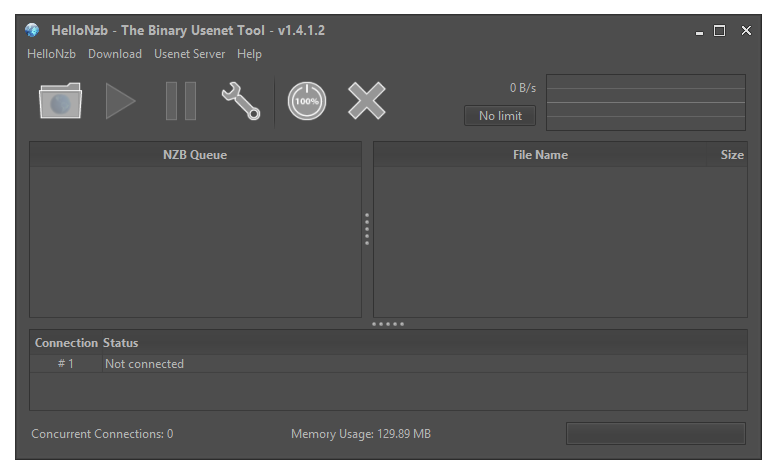Maximize the HelloNzb window
The image size is (776, 476).
click(x=720, y=31)
